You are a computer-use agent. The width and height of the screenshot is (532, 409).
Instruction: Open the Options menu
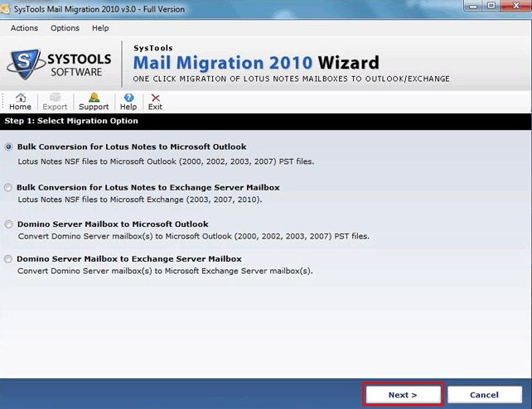65,28
